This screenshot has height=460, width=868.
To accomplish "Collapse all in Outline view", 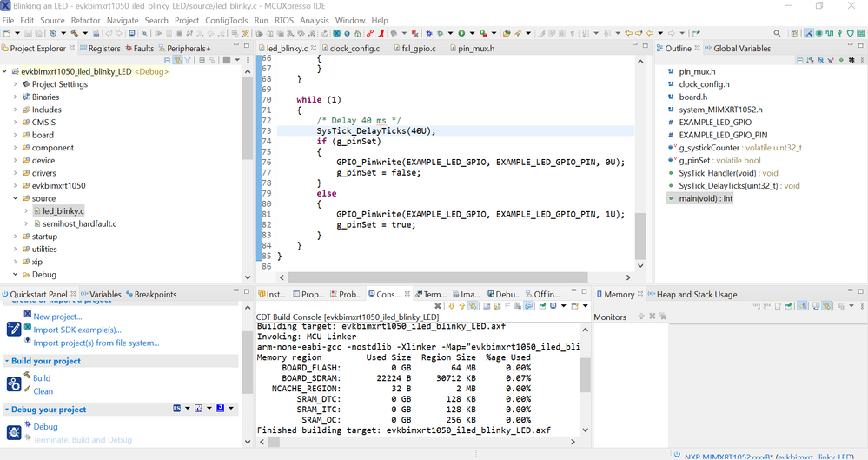I will click(800, 60).
